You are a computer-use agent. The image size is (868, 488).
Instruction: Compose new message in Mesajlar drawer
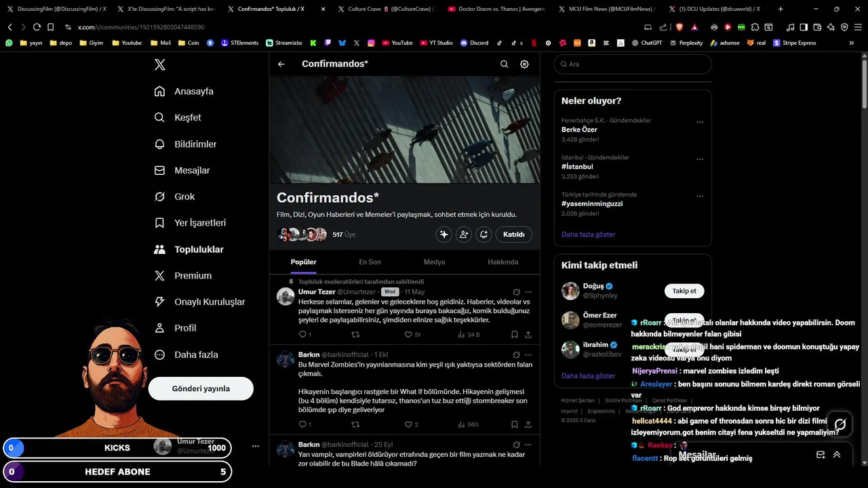pyautogui.click(x=821, y=455)
